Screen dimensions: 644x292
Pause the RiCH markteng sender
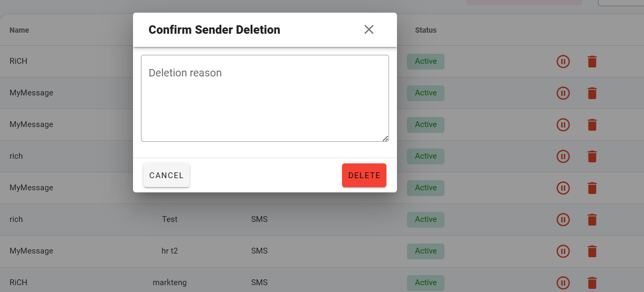[x=563, y=283]
